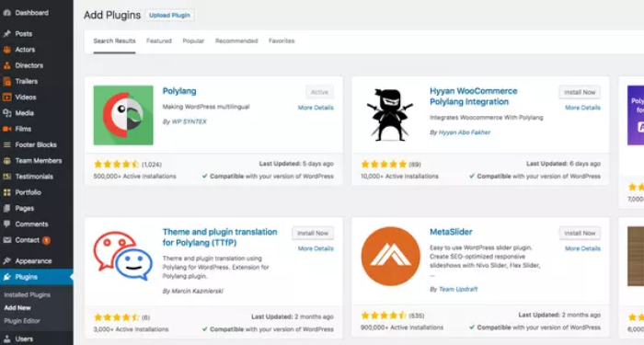Click the Plugins plug icon
644x345 pixels.
coord(6,277)
